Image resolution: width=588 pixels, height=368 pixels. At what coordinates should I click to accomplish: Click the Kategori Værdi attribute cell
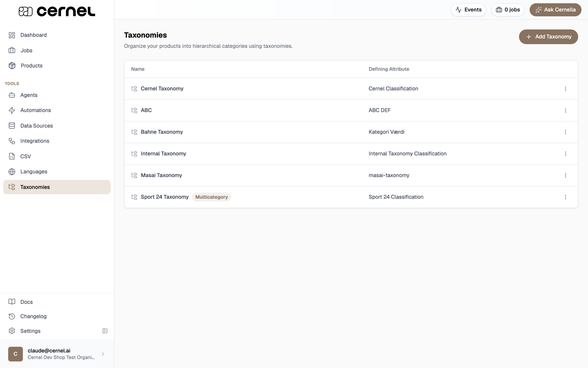pyautogui.click(x=386, y=132)
